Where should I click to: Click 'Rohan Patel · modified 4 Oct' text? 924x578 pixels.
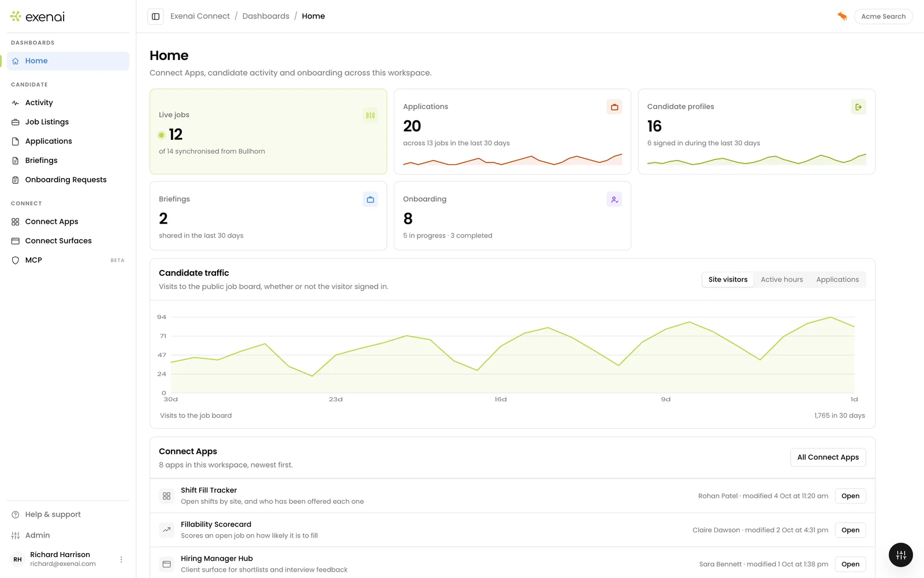pos(763,496)
